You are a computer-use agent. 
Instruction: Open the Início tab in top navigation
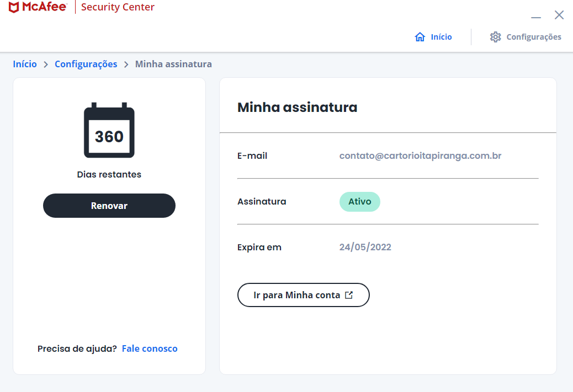click(441, 37)
